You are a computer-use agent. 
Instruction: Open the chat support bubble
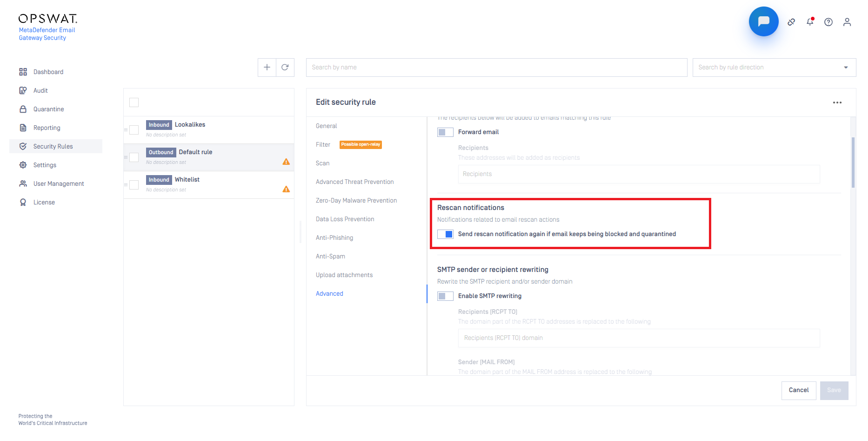point(763,21)
